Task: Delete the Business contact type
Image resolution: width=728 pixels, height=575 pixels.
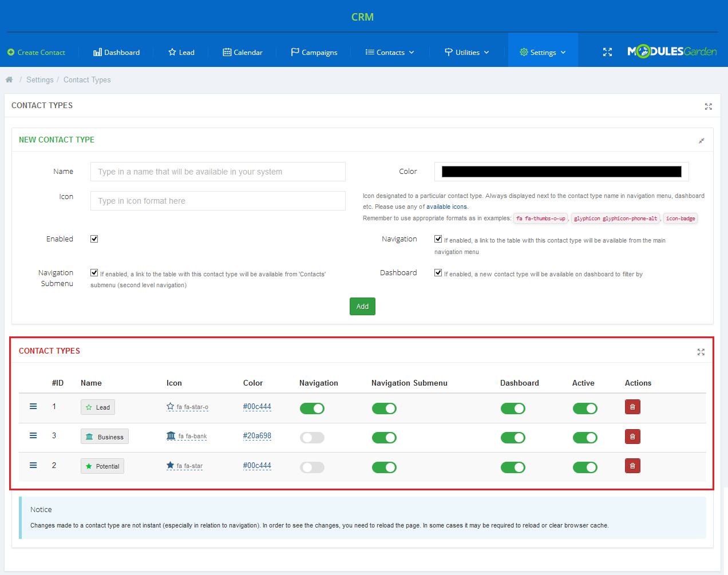Action: pyautogui.click(x=632, y=437)
